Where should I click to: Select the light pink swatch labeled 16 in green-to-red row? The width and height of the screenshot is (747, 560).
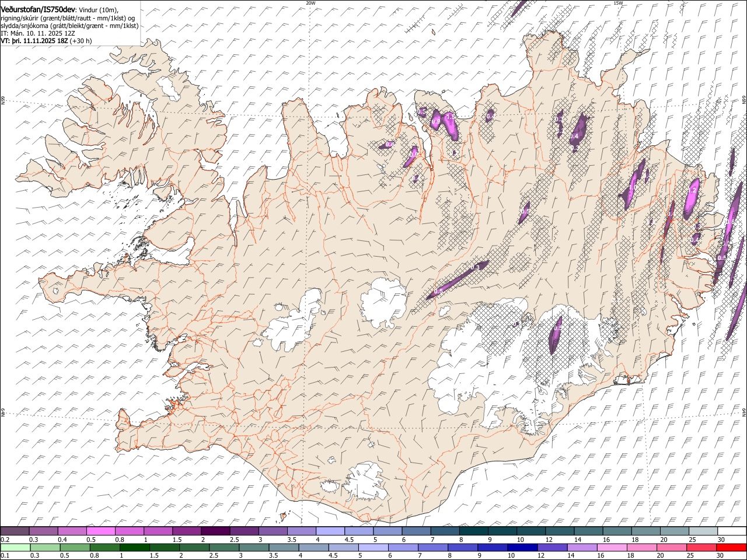pyautogui.click(x=612, y=547)
